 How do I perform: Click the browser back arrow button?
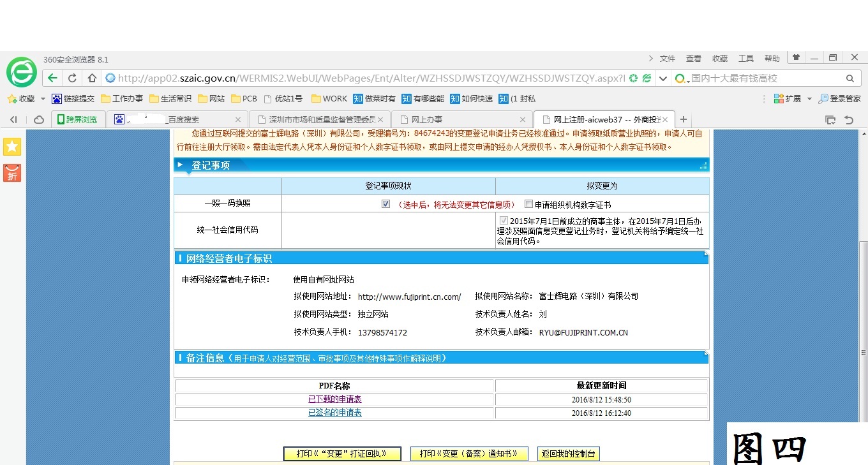click(52, 78)
